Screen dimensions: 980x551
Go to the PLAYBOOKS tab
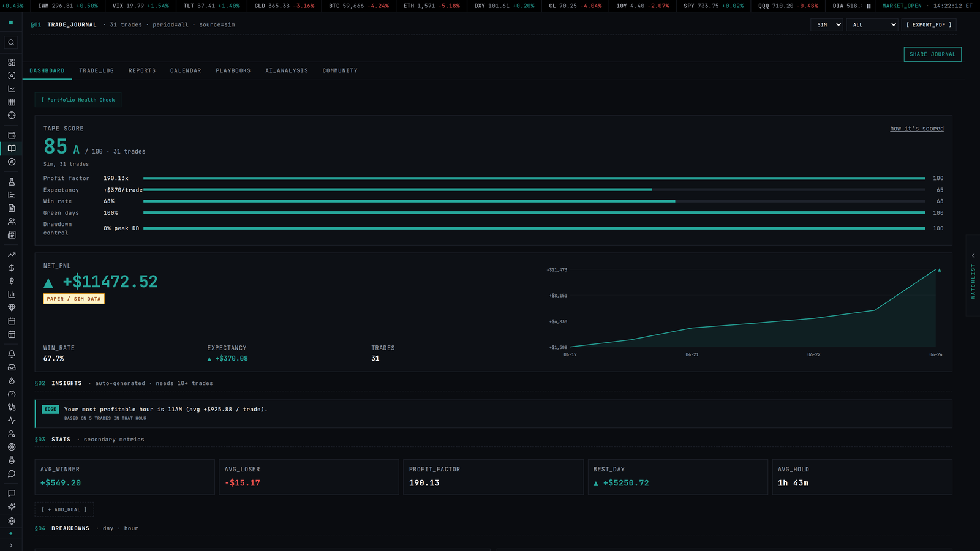pyautogui.click(x=233, y=71)
